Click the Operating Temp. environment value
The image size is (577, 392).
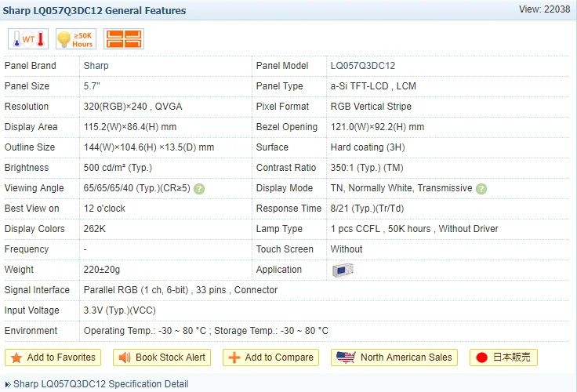(x=205, y=331)
